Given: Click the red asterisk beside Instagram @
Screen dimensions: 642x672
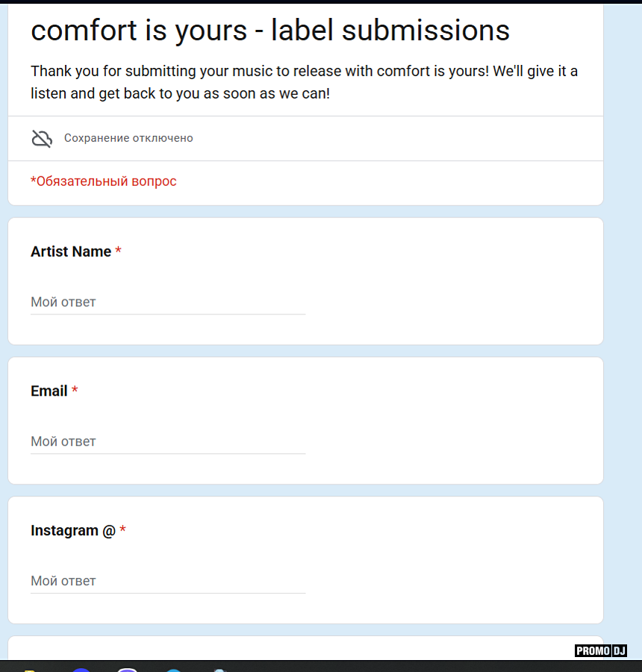Looking at the screenshot, I should pyautogui.click(x=123, y=531).
